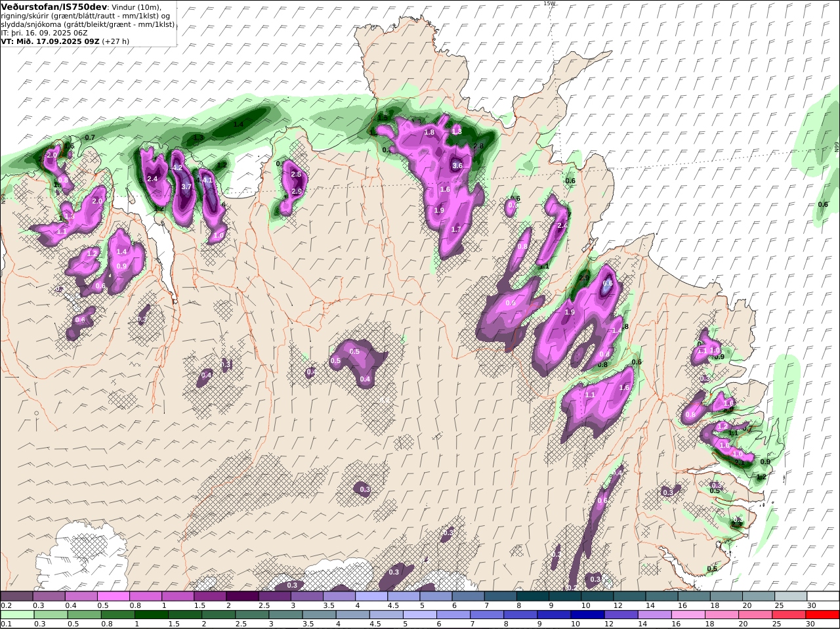Image resolution: width=840 pixels, height=629 pixels.
Task: Click the rigning/skúrir description line
Action: click(x=85, y=16)
